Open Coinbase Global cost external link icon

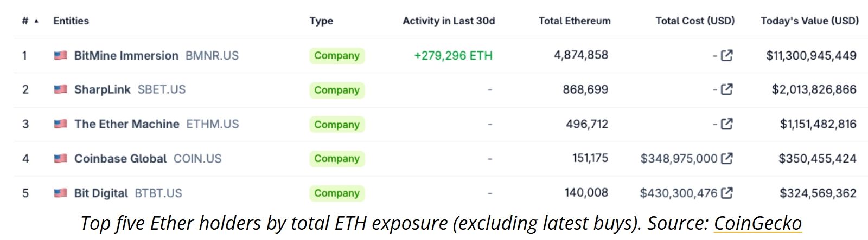pos(727,158)
